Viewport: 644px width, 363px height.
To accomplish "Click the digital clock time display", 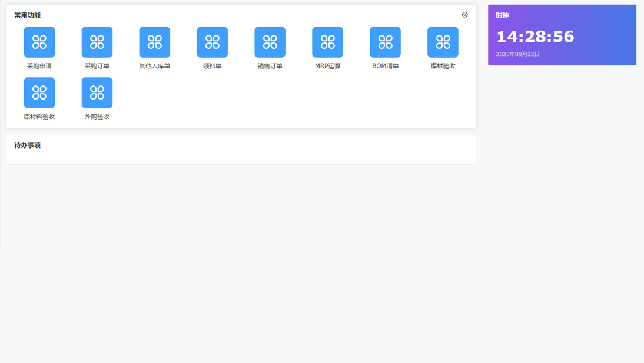I will click(535, 37).
